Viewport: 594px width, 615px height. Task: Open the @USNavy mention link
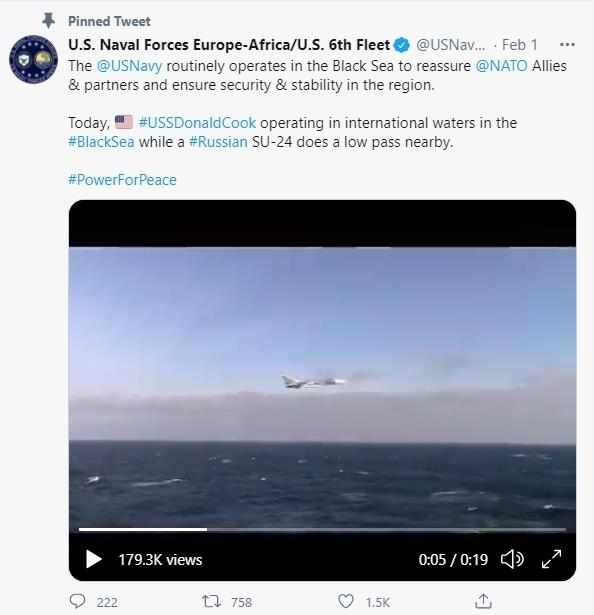pyautogui.click(x=129, y=66)
